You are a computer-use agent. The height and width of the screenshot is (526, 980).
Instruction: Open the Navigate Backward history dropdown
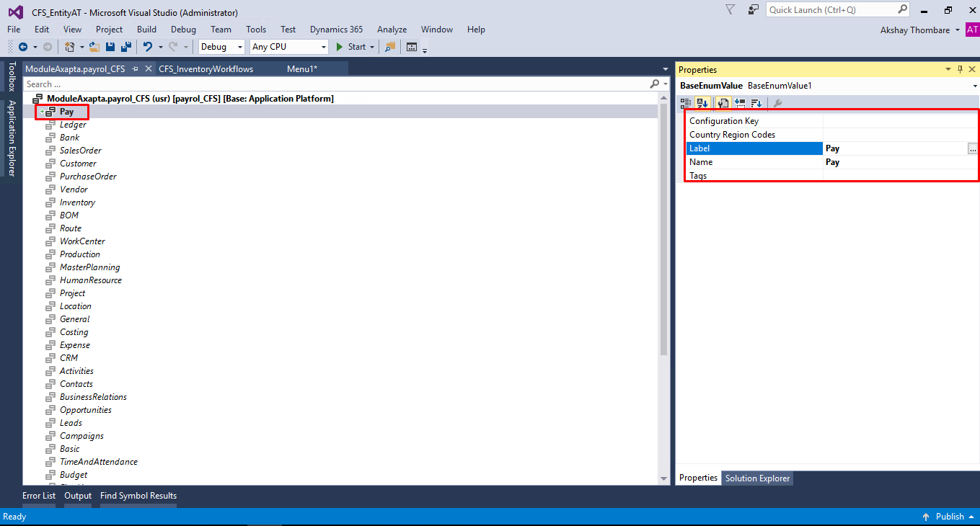35,47
